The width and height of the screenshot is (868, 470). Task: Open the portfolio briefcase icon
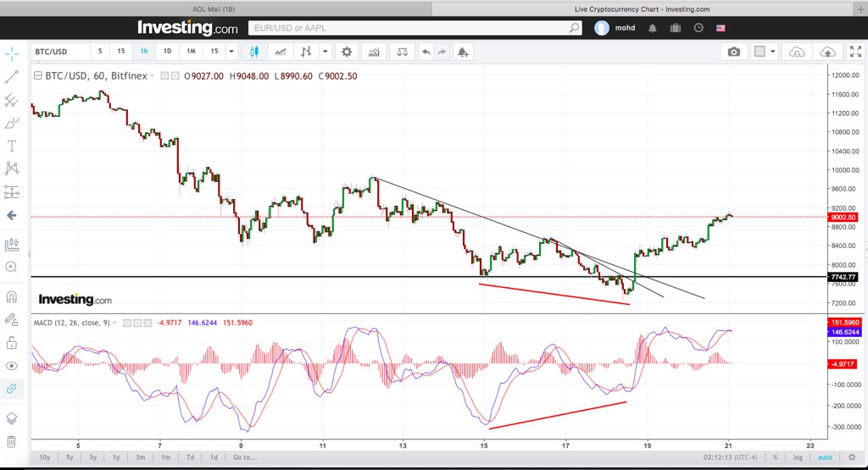[676, 28]
